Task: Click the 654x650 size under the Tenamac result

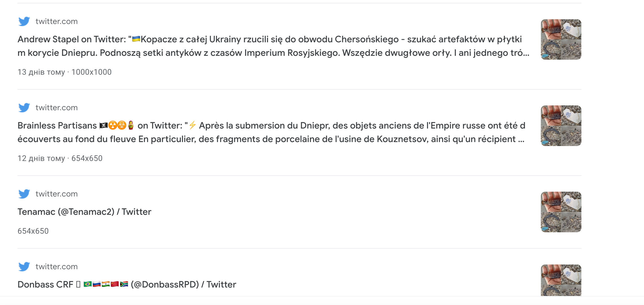Action: [33, 231]
